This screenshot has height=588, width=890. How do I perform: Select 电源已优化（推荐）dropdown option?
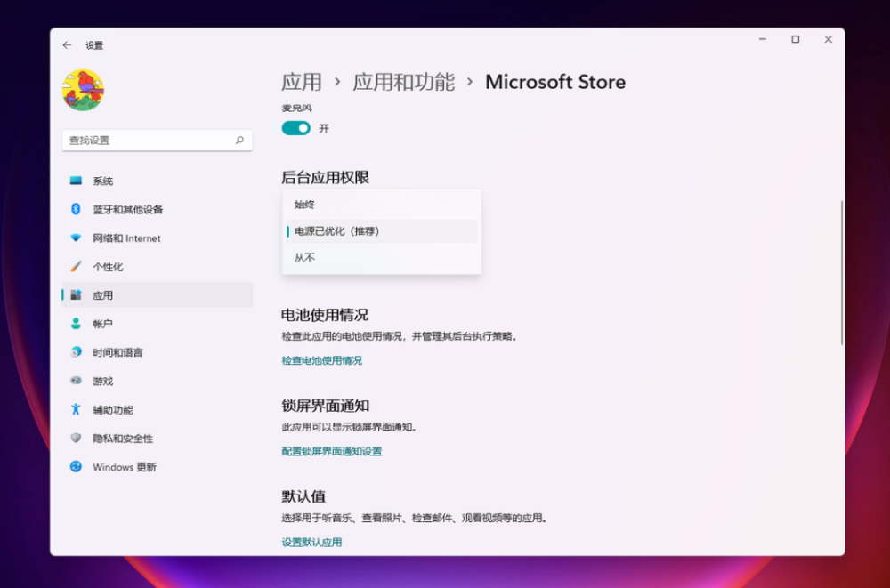[337, 231]
